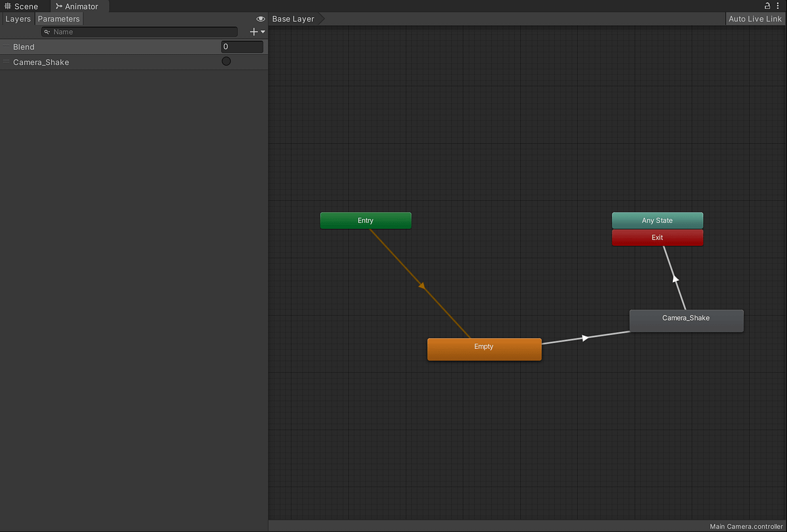Open the kebab menu next to the padlock
Viewport: 787px width, 532px height.
pyautogui.click(x=778, y=6)
